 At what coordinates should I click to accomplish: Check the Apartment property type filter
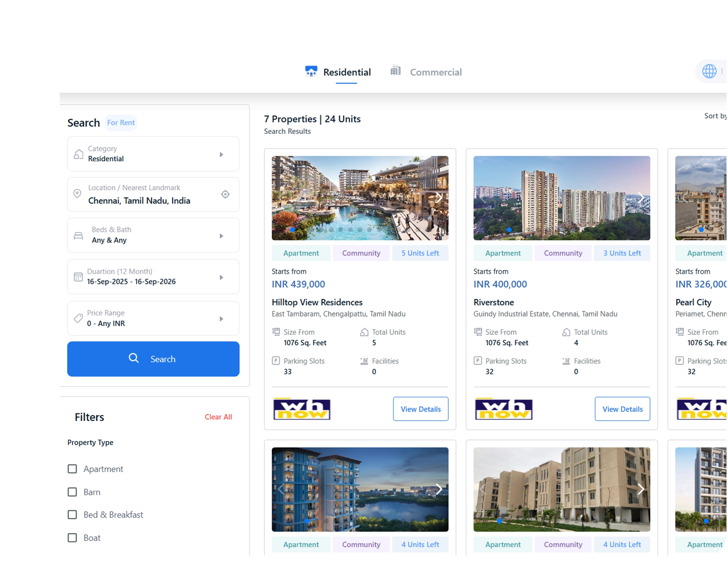72,469
